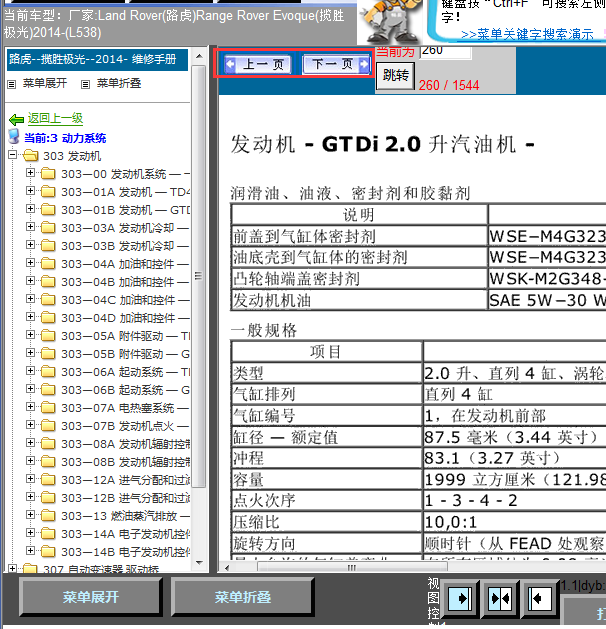
Task: Click view control right-arrow icon
Action: (x=460, y=599)
